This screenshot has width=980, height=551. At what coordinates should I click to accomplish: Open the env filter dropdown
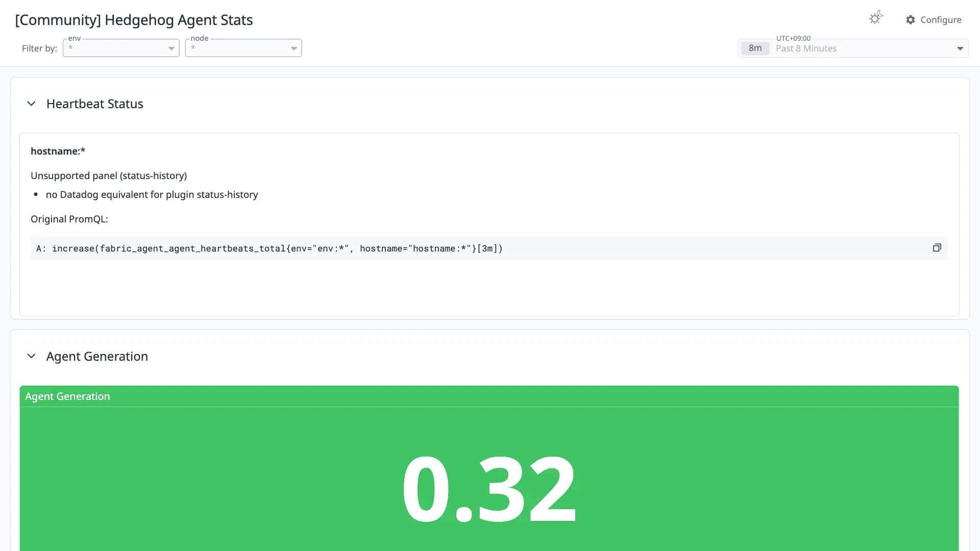tap(121, 48)
